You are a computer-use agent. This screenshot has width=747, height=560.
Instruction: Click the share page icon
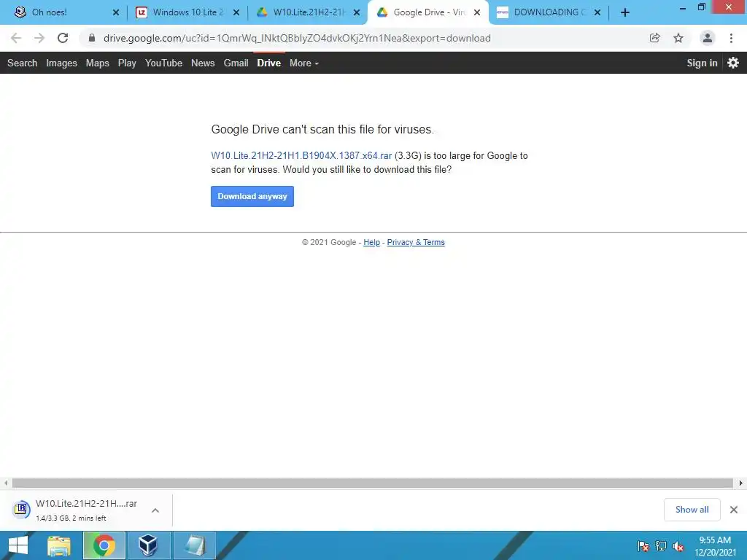[654, 38]
